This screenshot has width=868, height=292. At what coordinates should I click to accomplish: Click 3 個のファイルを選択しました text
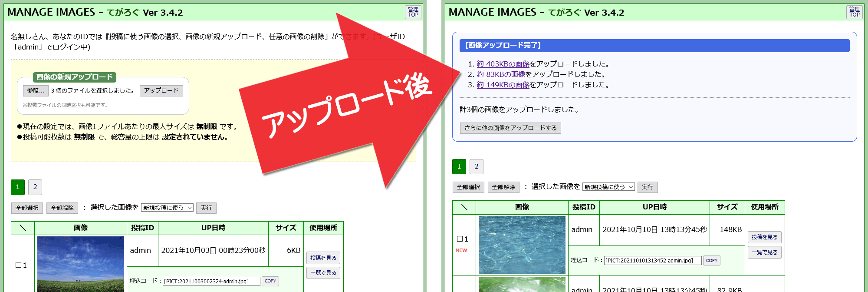[93, 90]
